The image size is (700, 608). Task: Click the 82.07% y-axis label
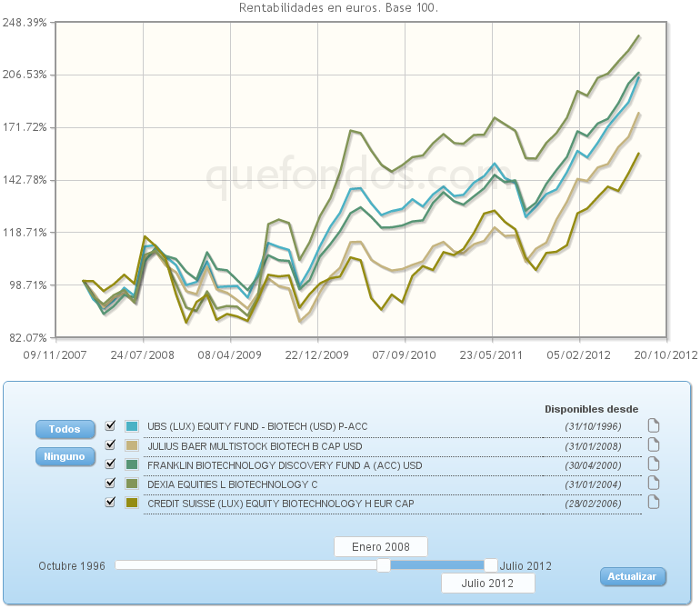click(x=28, y=338)
